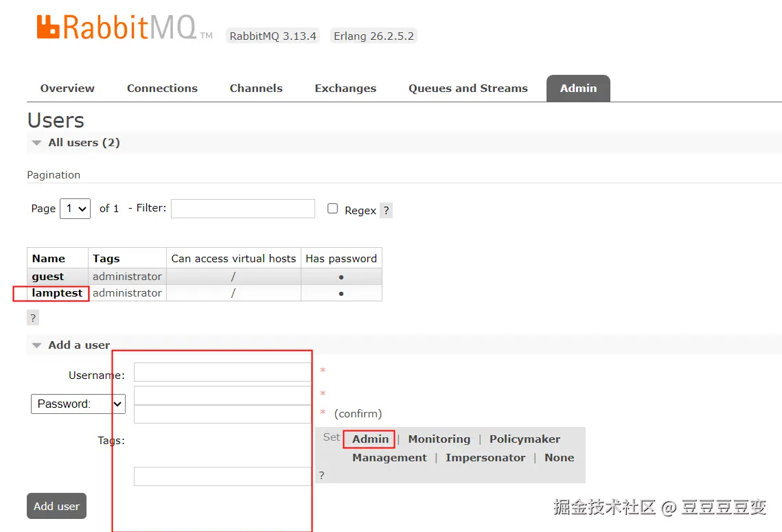Focus the Filter input field

(x=243, y=209)
